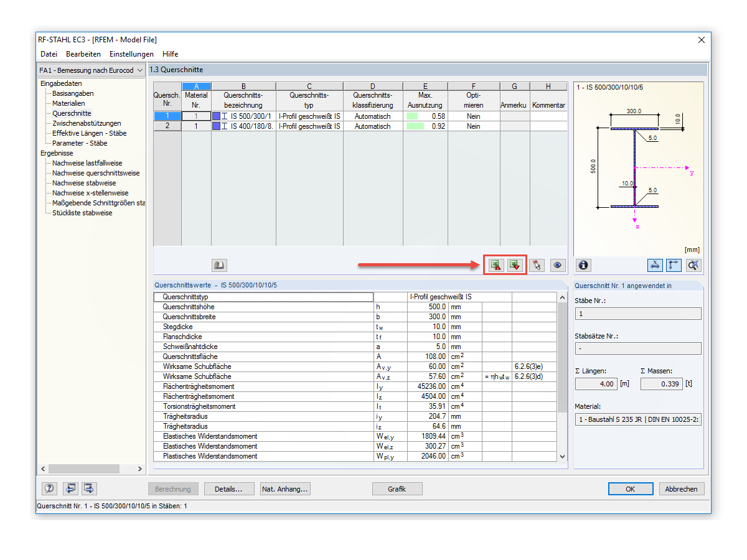Click Material field Baustahl S 235 JR
The image size is (747, 560).
click(x=638, y=419)
